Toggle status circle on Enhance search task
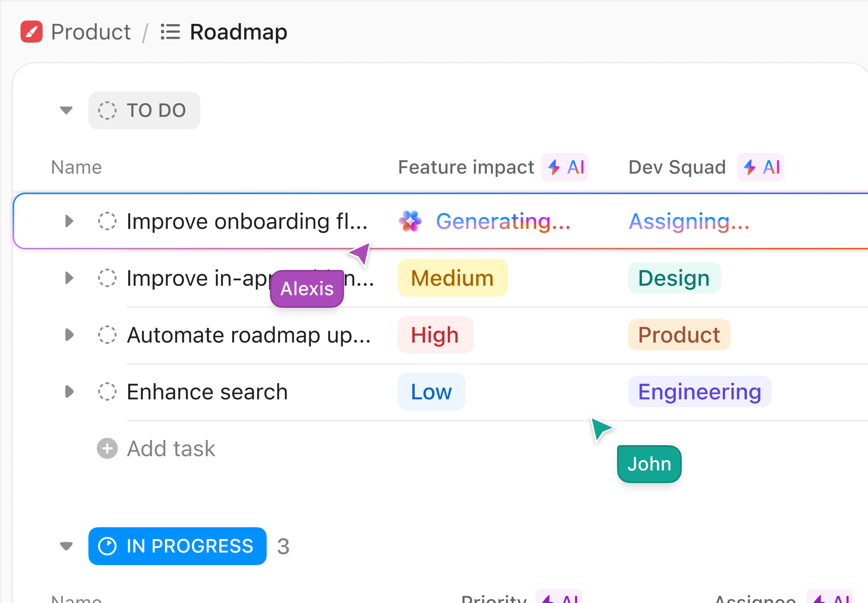This screenshot has height=603, width=868. pos(107,391)
